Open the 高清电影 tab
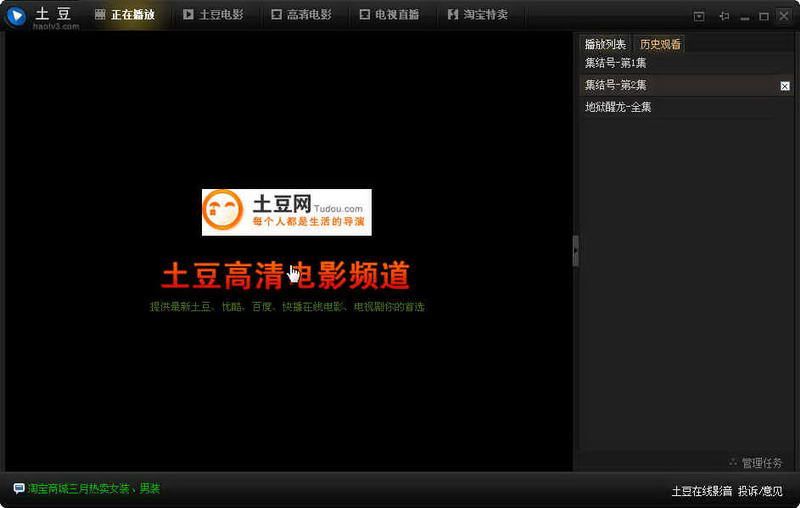The image size is (800, 508). pos(302,15)
